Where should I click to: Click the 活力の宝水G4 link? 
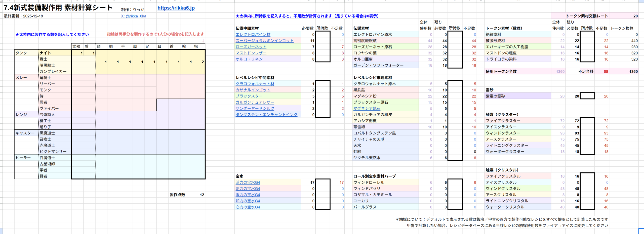click(248, 182)
